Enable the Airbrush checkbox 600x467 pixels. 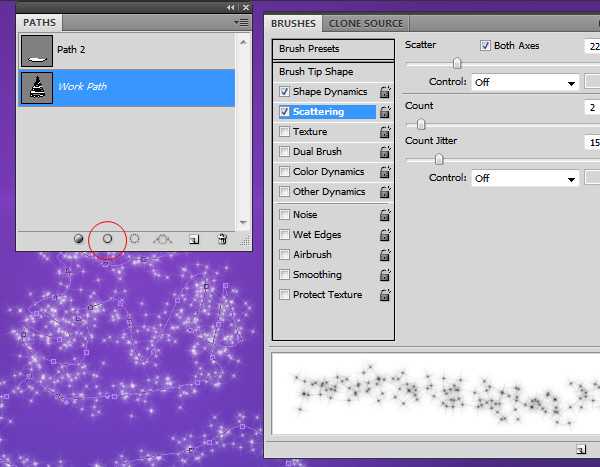pos(285,255)
